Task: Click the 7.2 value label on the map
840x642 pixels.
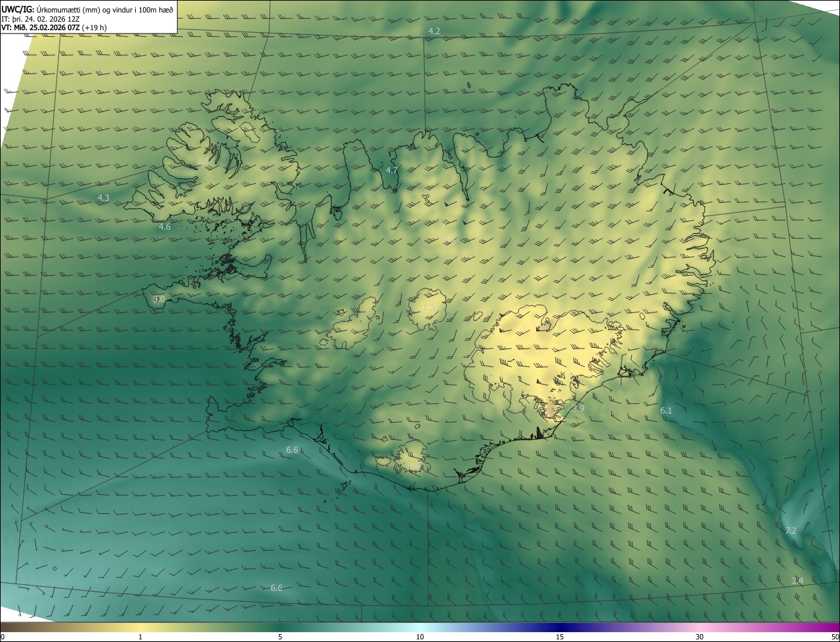Action: click(x=791, y=530)
